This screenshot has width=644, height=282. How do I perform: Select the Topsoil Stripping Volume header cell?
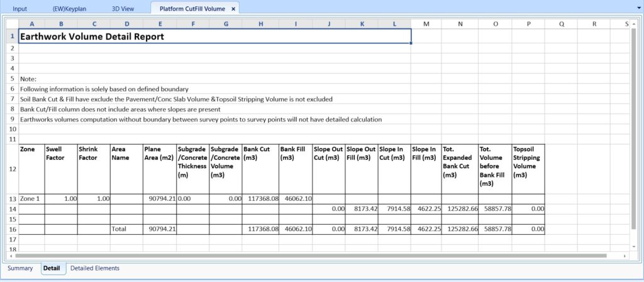pyautogui.click(x=528, y=169)
